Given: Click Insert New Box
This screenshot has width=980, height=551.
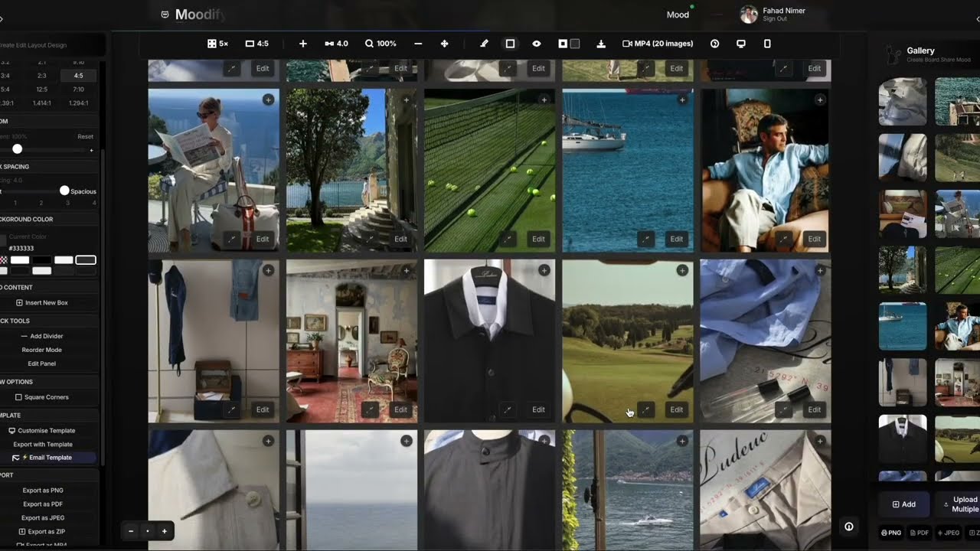Looking at the screenshot, I should 42,302.
